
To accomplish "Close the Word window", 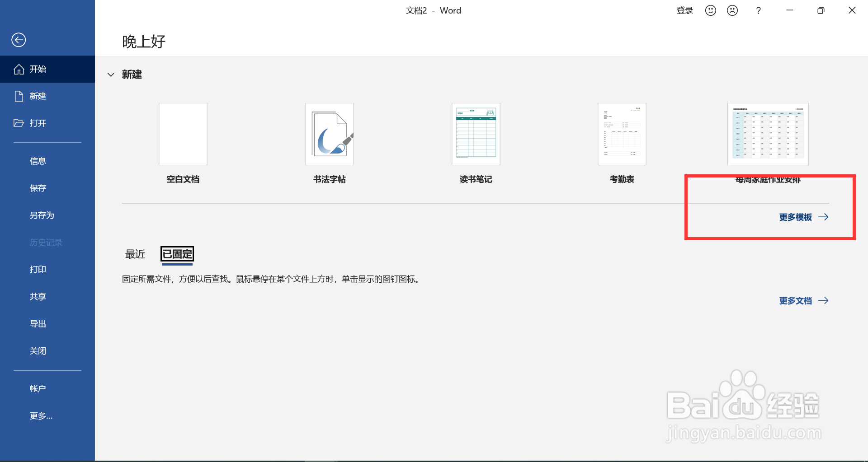I will point(852,10).
